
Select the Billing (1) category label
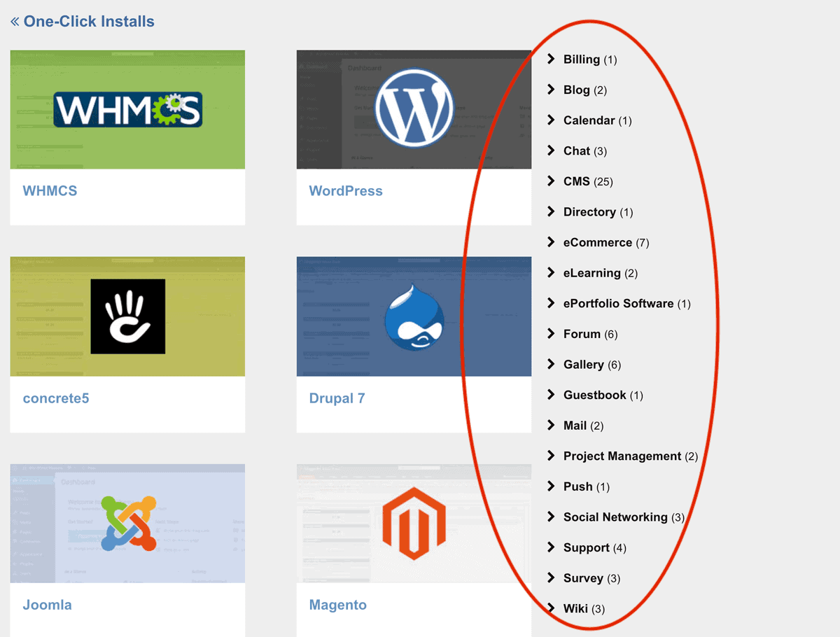coord(590,59)
